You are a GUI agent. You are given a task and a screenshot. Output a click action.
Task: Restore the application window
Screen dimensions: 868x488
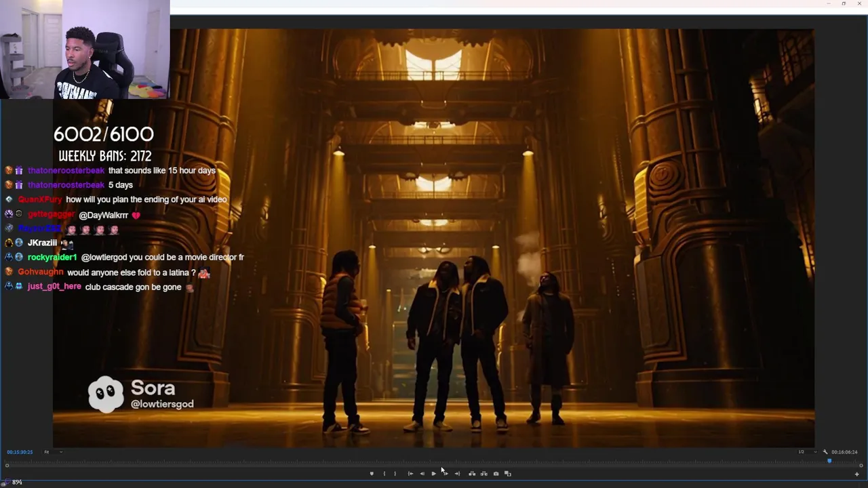point(844,3)
